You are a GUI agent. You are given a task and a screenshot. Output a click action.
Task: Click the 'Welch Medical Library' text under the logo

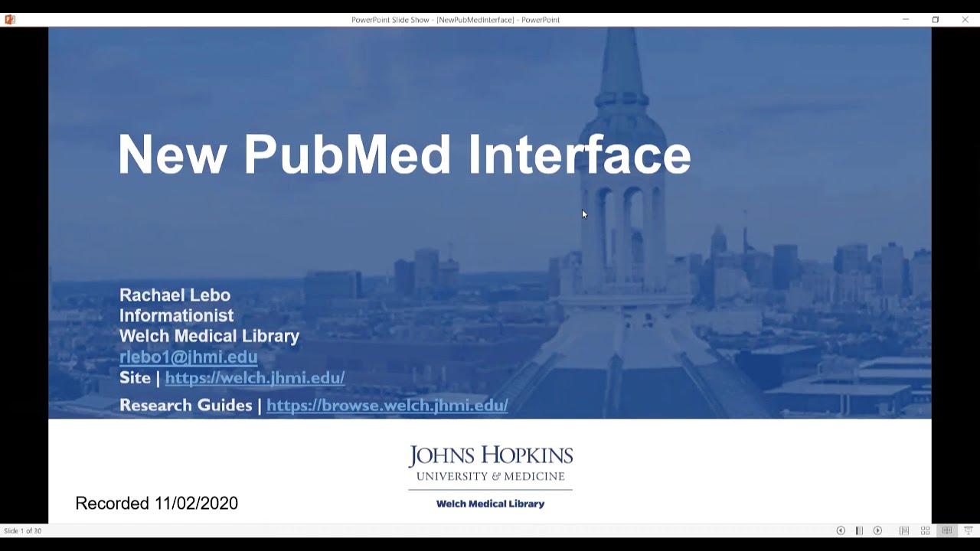click(491, 504)
